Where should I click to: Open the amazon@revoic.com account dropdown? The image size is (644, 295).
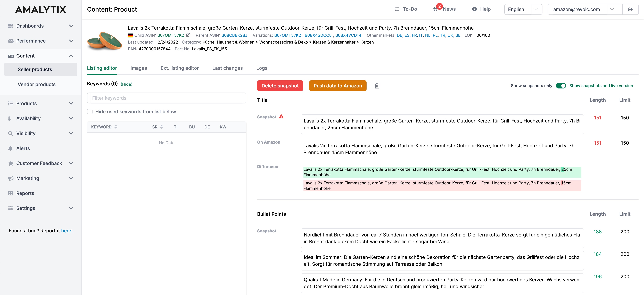[585, 9]
